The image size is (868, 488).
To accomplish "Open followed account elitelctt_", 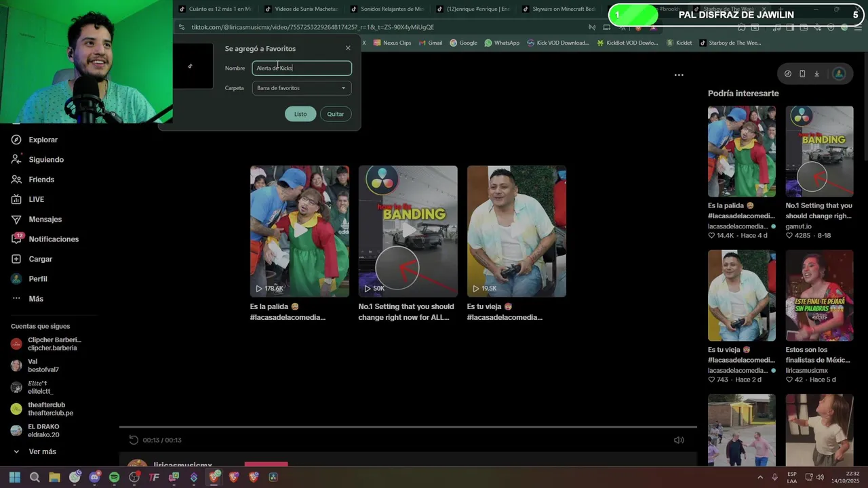I will [32, 387].
